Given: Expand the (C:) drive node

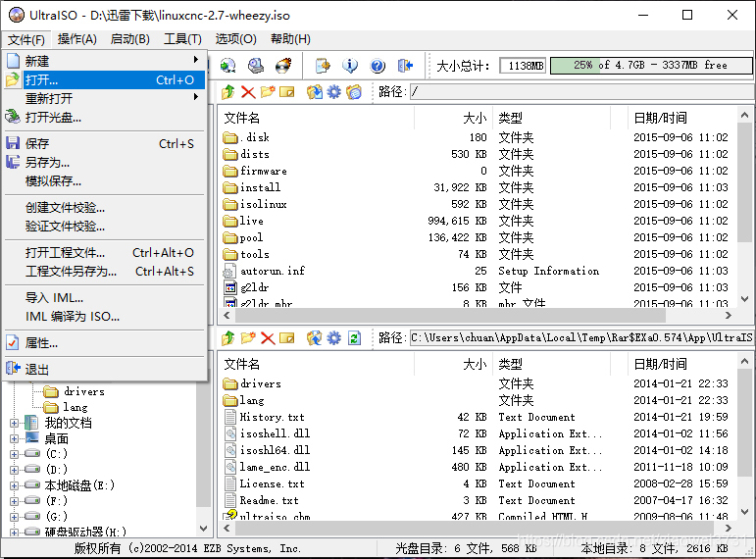Looking at the screenshot, I should 14,454.
